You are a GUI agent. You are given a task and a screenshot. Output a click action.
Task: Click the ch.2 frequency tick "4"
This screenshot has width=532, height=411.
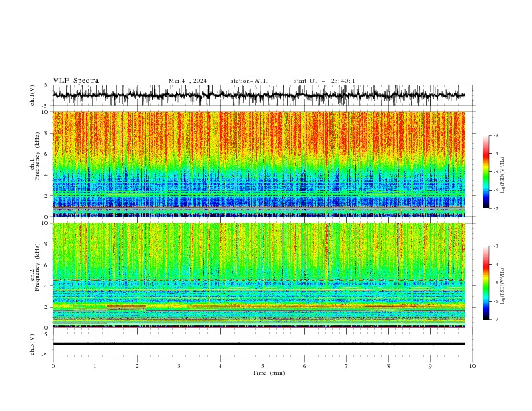47,286
